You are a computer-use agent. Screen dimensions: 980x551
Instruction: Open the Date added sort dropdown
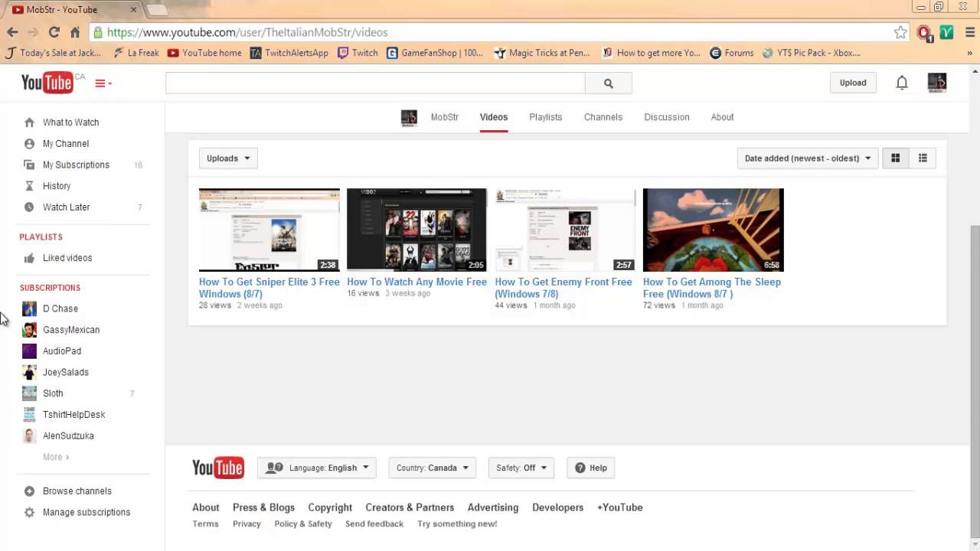click(807, 158)
